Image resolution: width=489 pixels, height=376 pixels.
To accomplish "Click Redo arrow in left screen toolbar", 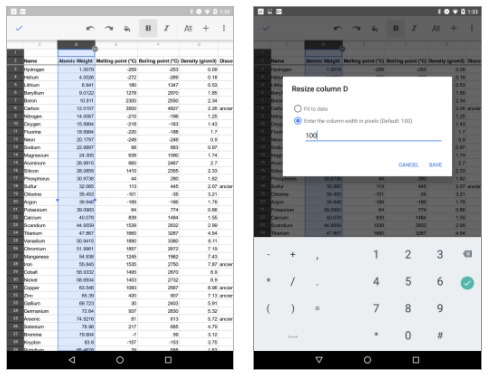I will 109,28.
